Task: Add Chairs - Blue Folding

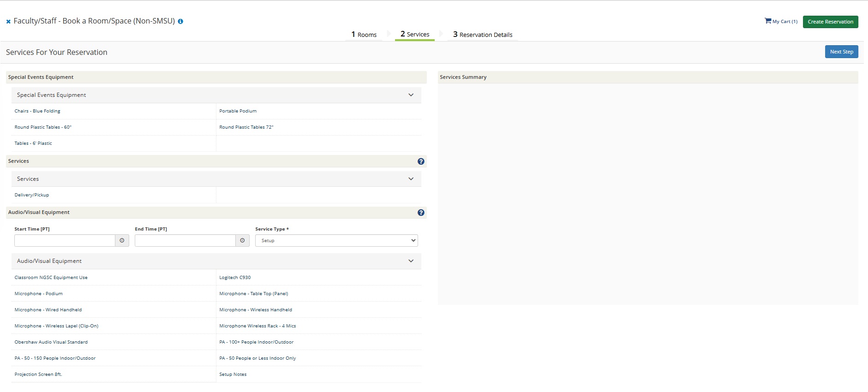Action: [x=37, y=111]
